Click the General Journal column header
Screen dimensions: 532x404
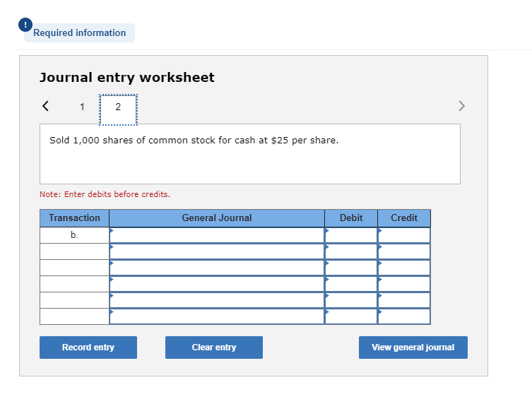click(x=217, y=218)
